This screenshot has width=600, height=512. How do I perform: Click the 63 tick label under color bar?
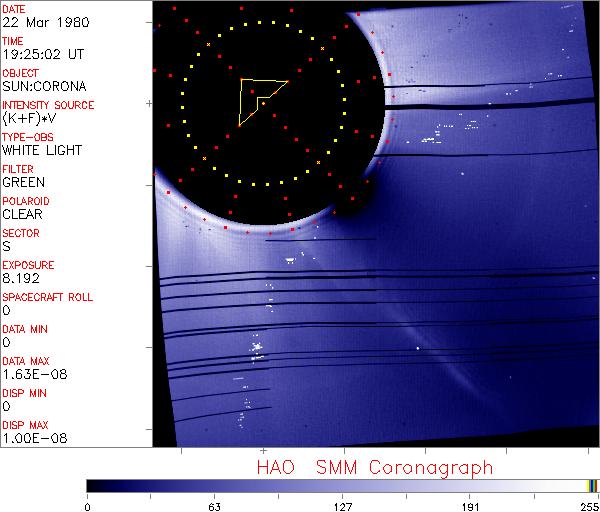[x=214, y=504]
